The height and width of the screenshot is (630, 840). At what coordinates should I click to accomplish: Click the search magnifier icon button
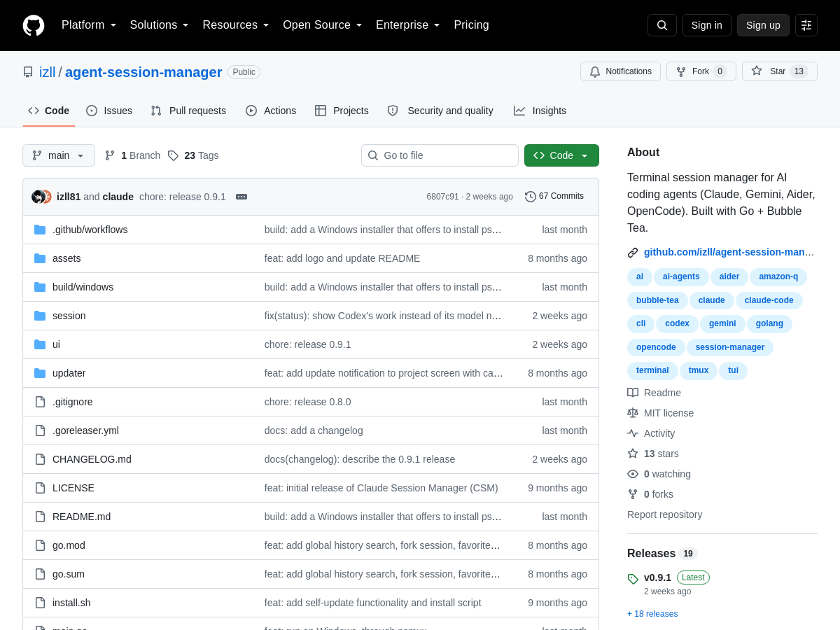click(x=662, y=25)
